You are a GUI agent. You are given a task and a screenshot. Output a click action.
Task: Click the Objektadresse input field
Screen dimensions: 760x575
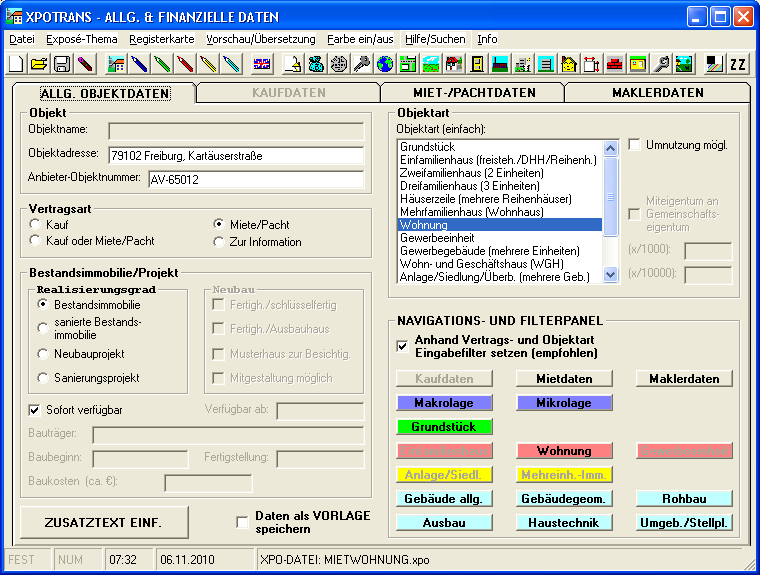click(236, 155)
